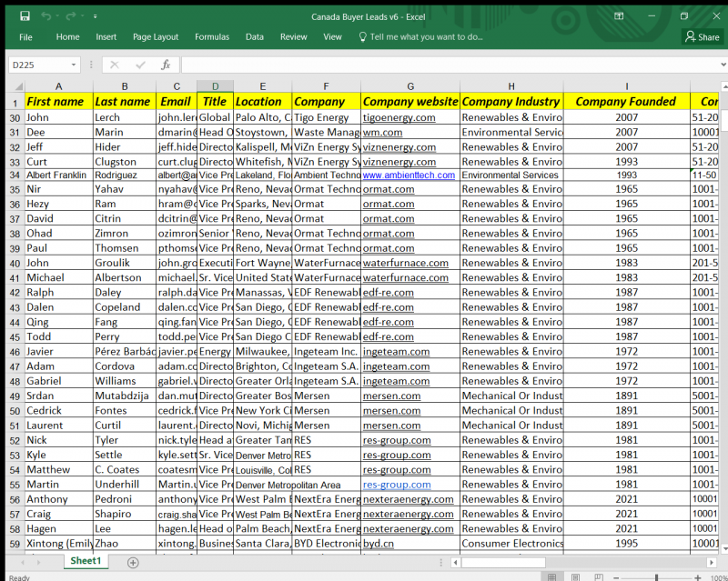Click the Enter checkmark in formula bar
Image resolution: width=728 pixels, height=581 pixels.
140,65
